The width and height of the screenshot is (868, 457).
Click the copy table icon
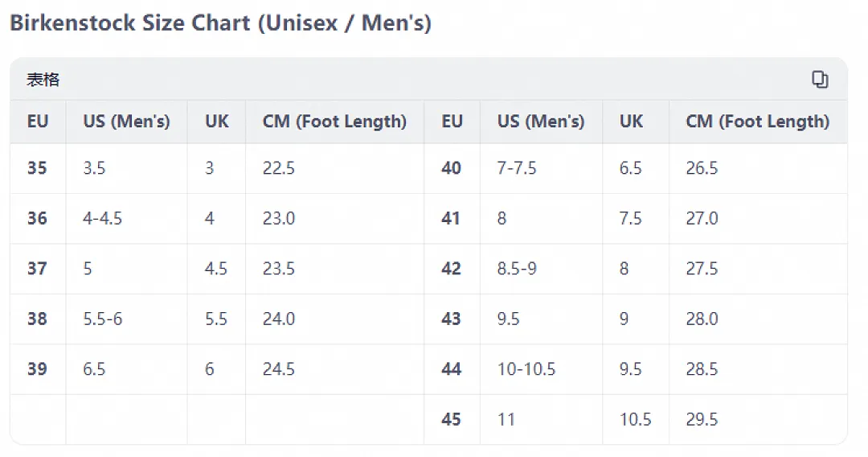pyautogui.click(x=819, y=79)
